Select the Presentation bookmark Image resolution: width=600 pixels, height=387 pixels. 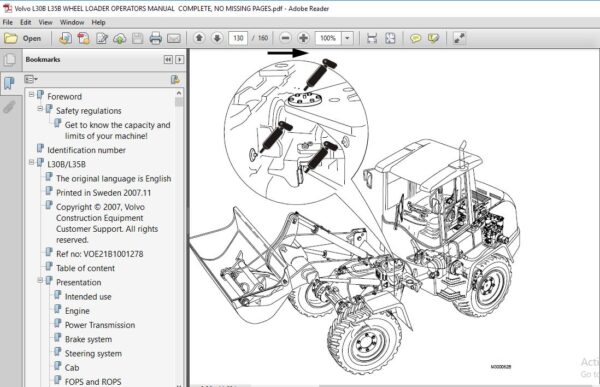[x=79, y=282]
